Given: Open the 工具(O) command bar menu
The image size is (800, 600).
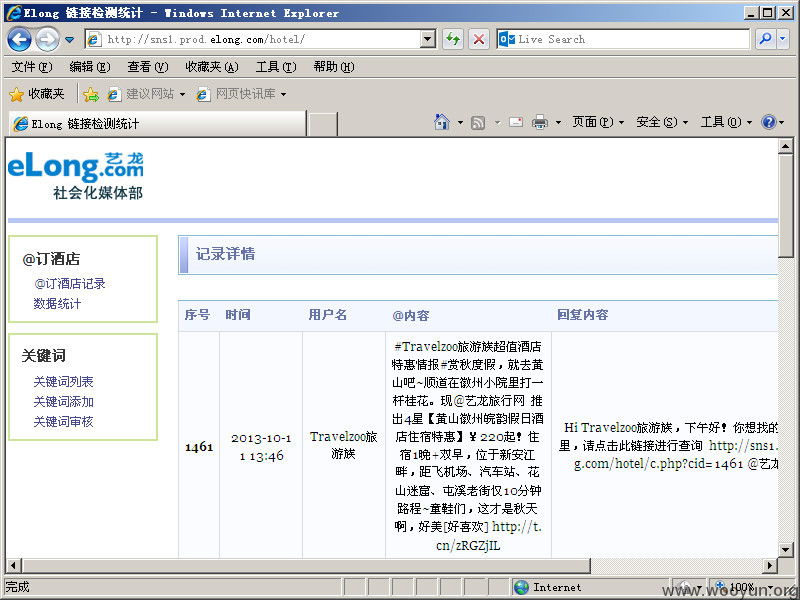Looking at the screenshot, I should coord(726,122).
